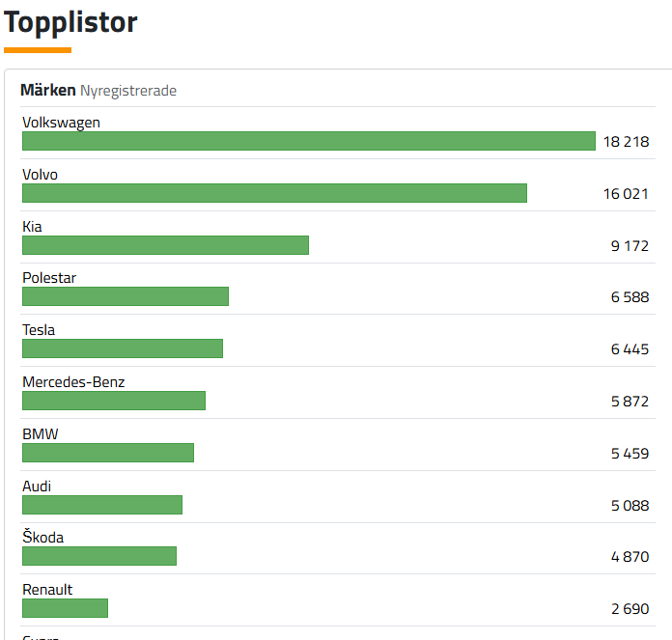Click the Topplistor heading
Viewport: 672px width, 640px height.
(x=70, y=22)
